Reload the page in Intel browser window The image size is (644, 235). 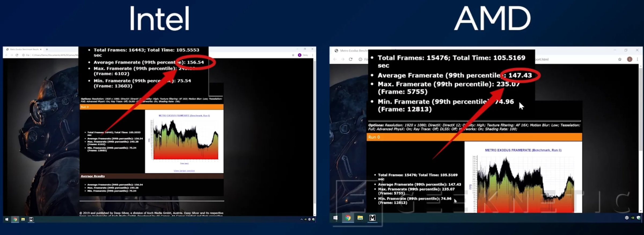17,55
